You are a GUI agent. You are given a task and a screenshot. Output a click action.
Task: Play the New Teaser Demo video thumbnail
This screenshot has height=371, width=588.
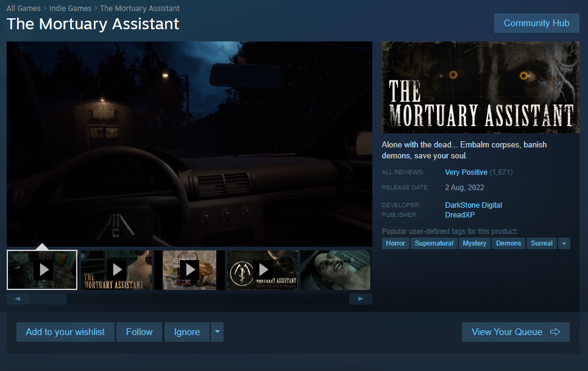pyautogui.click(x=263, y=270)
